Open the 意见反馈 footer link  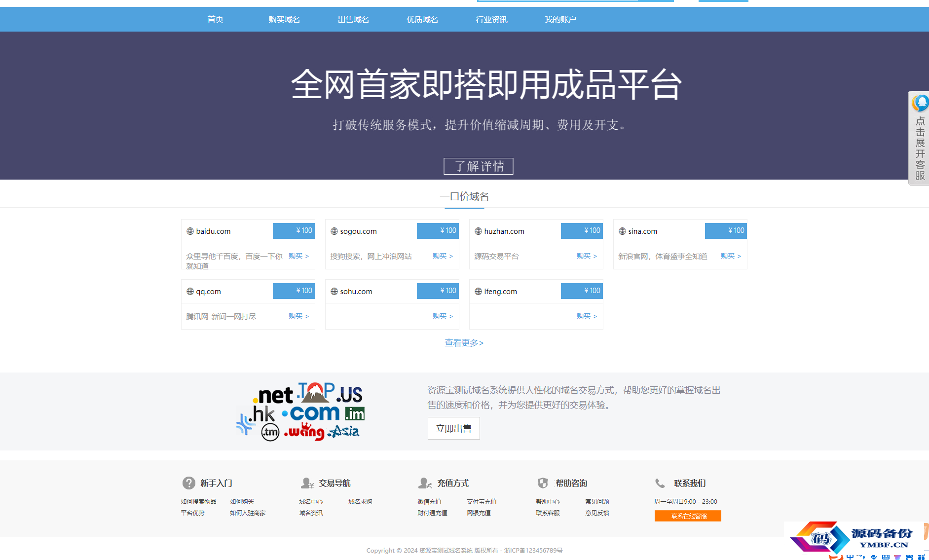tap(597, 513)
